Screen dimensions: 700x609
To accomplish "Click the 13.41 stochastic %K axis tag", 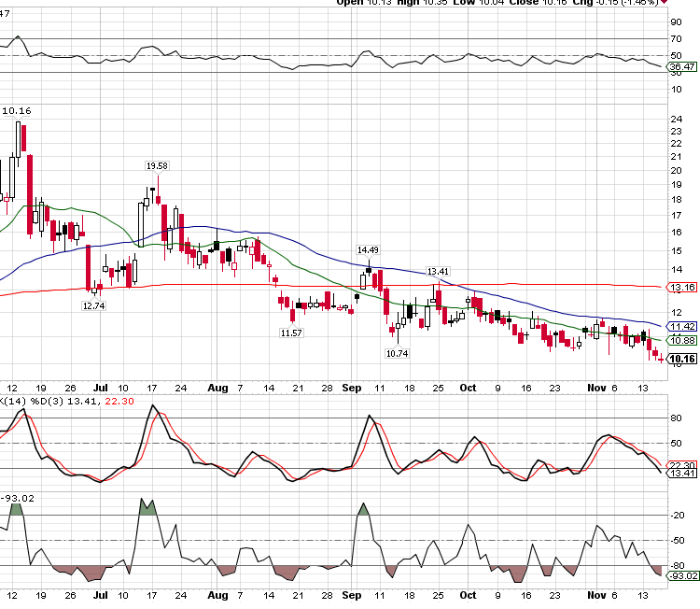I will (681, 474).
